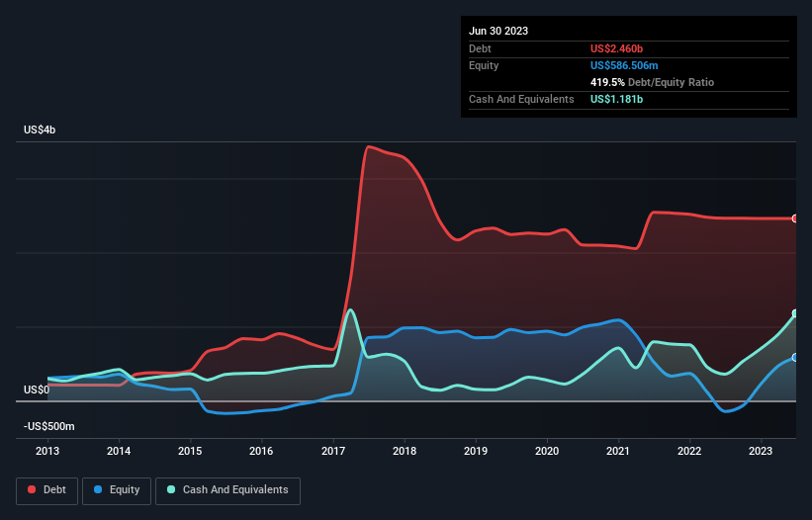The image size is (812, 520).
Task: Click the Jun 30 2023 tooltip date
Action: pos(498,31)
